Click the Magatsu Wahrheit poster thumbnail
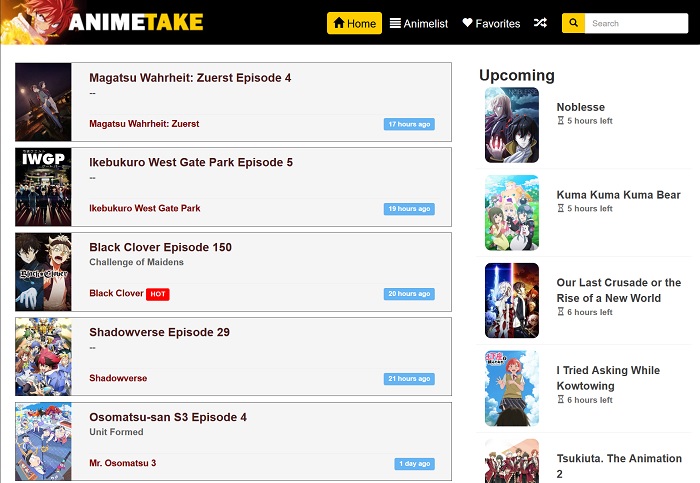This screenshot has width=700, height=483. pyautogui.click(x=43, y=102)
